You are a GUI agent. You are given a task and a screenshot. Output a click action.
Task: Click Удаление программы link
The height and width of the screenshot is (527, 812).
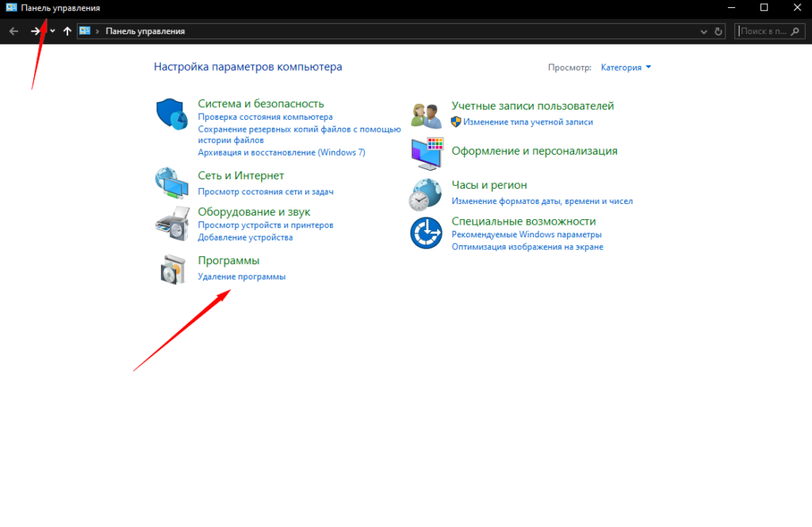pos(242,277)
